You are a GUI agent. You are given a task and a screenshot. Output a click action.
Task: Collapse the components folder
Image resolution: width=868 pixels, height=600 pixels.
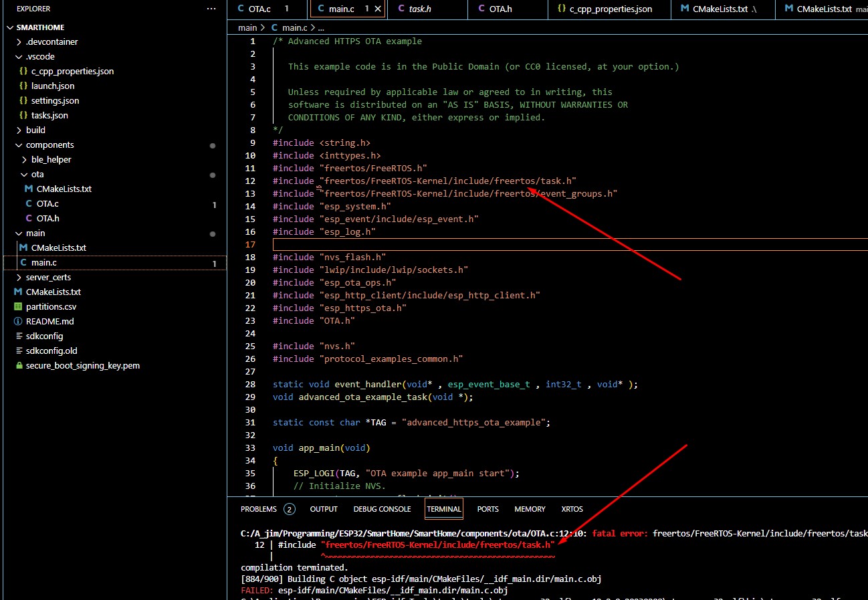pos(18,144)
